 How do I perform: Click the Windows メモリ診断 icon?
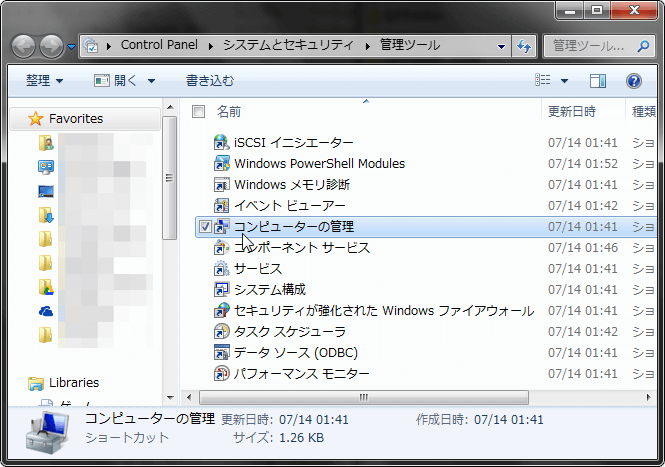221,185
